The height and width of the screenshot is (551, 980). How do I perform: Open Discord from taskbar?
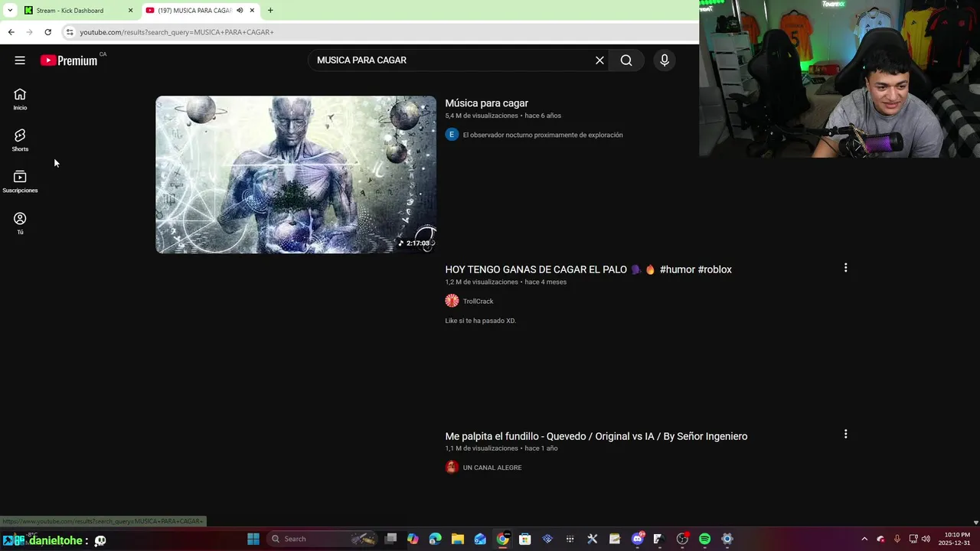click(637, 539)
